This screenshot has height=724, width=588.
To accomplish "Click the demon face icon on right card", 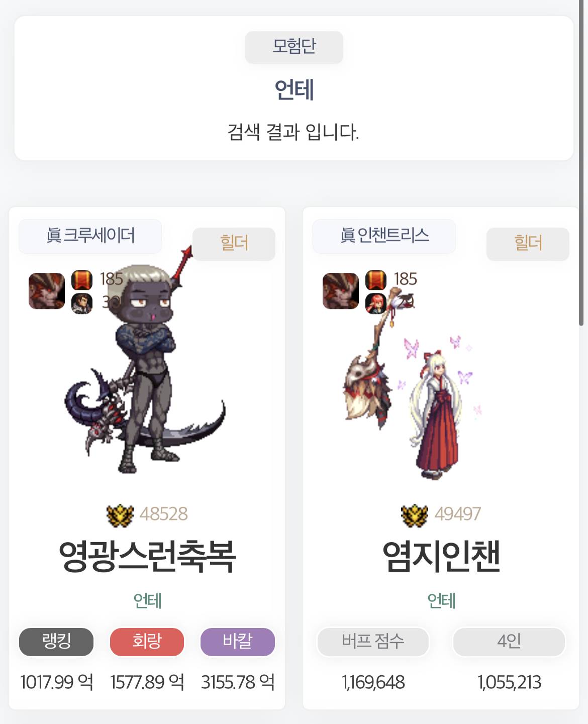I will pos(341,291).
